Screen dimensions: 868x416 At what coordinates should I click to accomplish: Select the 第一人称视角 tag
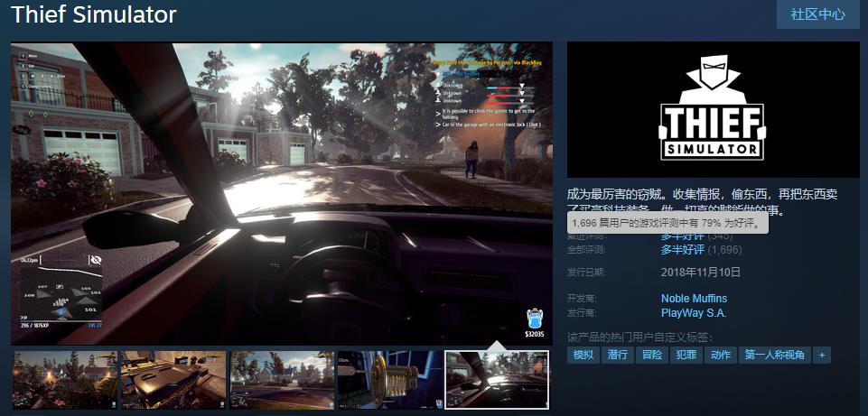[x=774, y=355]
